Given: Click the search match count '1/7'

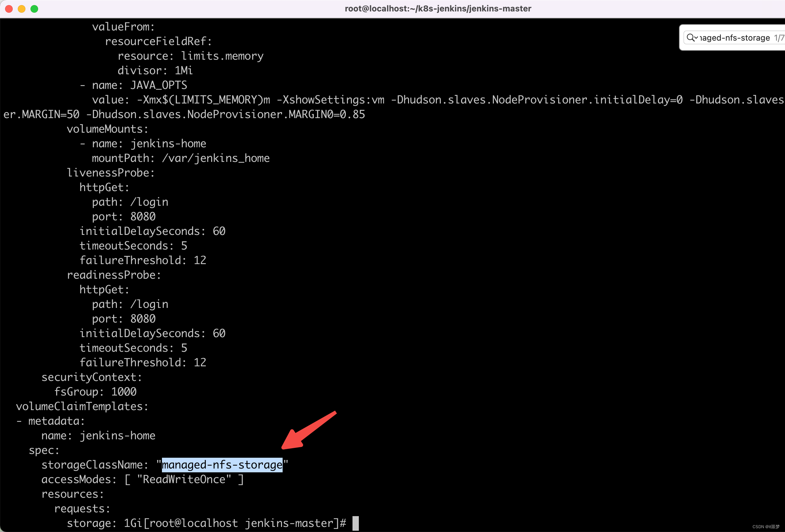Looking at the screenshot, I should [779, 38].
